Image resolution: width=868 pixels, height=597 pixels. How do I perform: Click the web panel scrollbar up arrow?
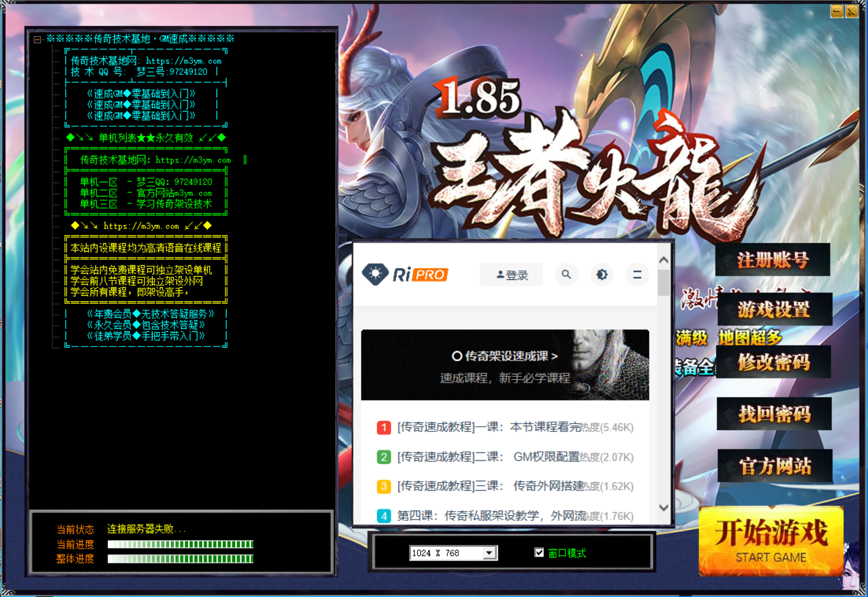pyautogui.click(x=663, y=260)
